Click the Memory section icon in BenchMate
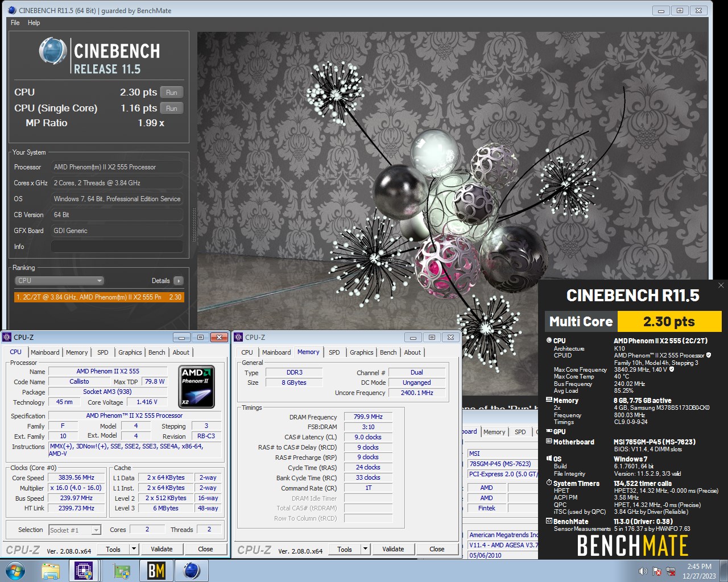 tap(549, 400)
